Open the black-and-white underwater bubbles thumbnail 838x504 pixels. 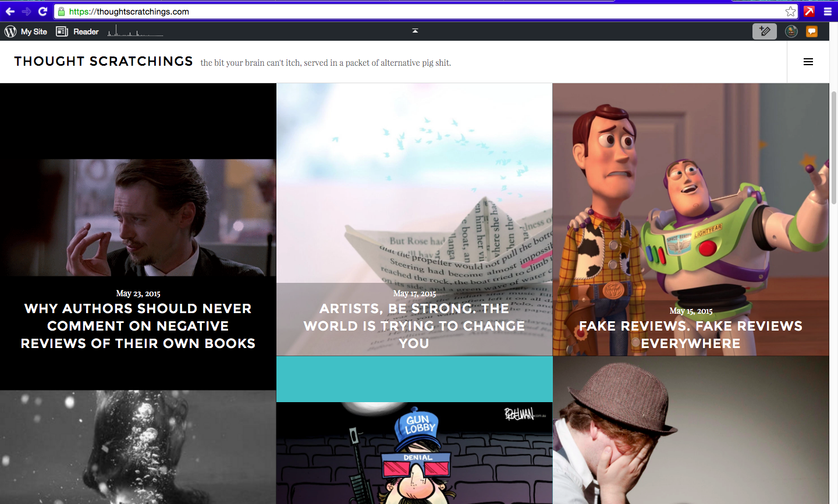(138, 447)
